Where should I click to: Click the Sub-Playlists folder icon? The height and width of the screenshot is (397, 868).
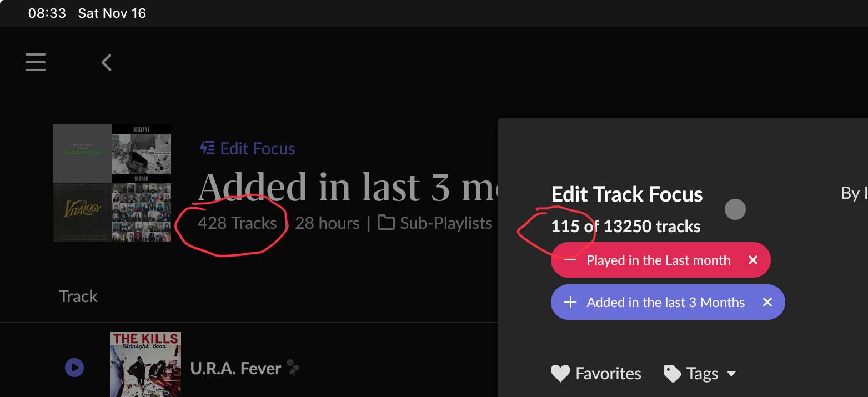[x=386, y=223]
